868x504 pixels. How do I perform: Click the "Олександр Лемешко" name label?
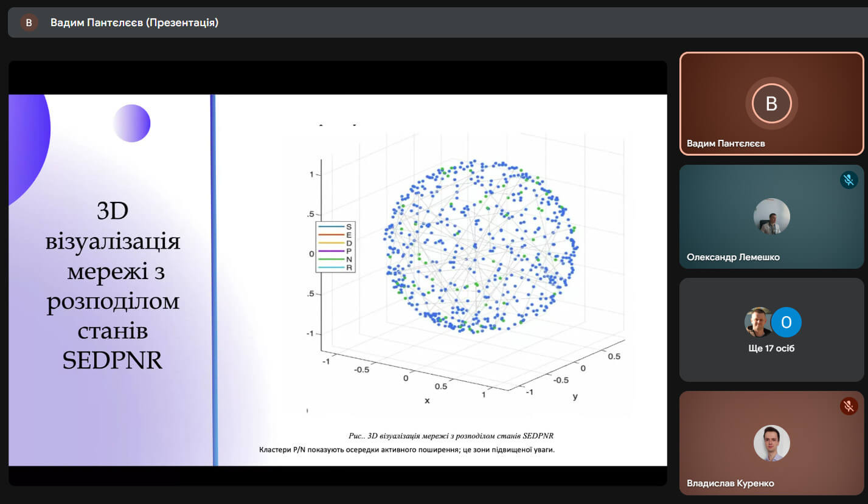pos(733,257)
